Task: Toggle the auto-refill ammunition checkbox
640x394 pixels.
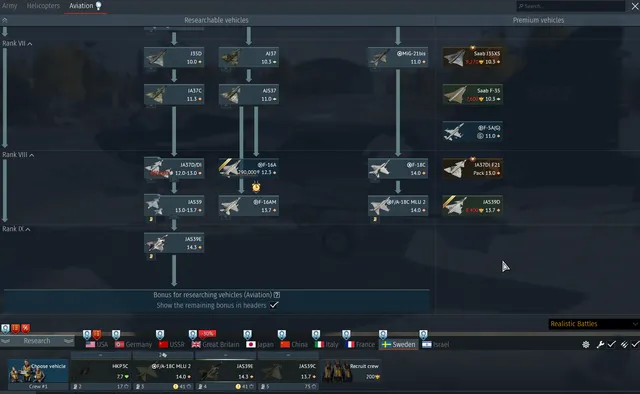Action: 635,345
